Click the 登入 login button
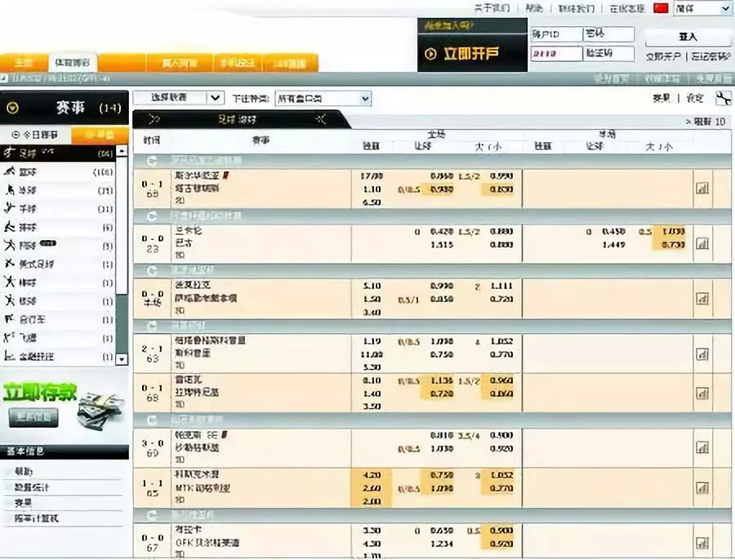Image resolution: width=735 pixels, height=560 pixels. tap(688, 37)
